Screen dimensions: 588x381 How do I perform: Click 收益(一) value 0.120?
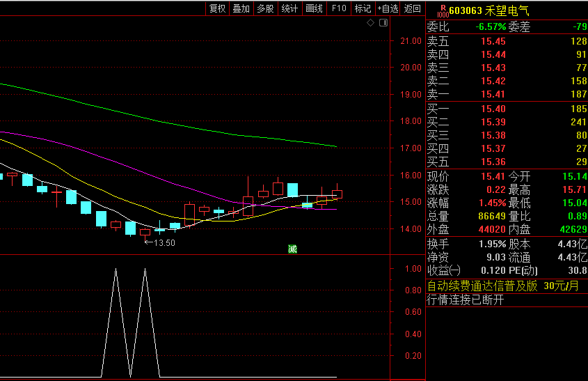[493, 270]
